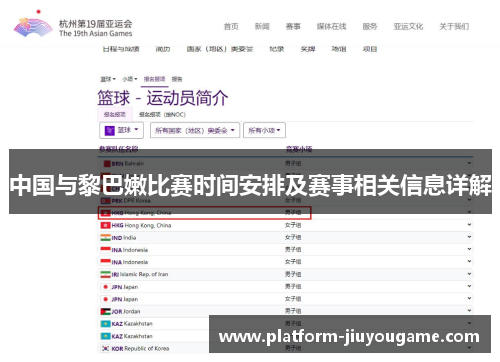Click the HKG Hong Kong, China team name in the 女子组 row
500x362 pixels.
click(141, 225)
